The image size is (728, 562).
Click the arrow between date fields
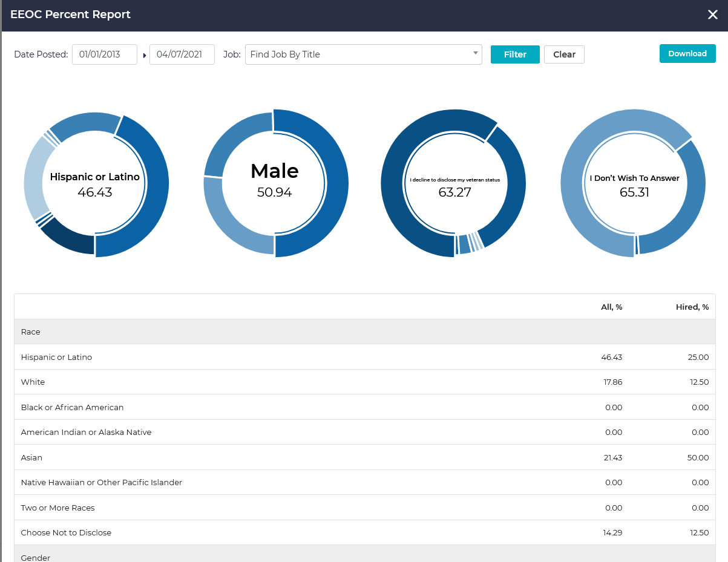tap(144, 55)
